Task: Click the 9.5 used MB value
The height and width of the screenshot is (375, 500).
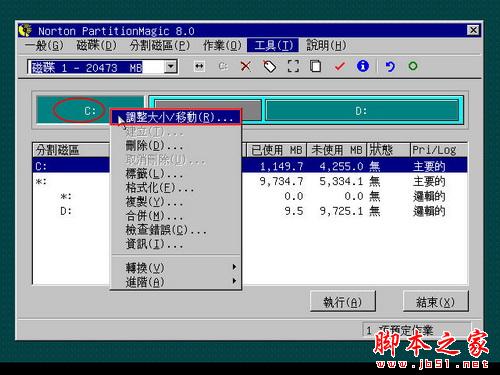Action: click(294, 211)
